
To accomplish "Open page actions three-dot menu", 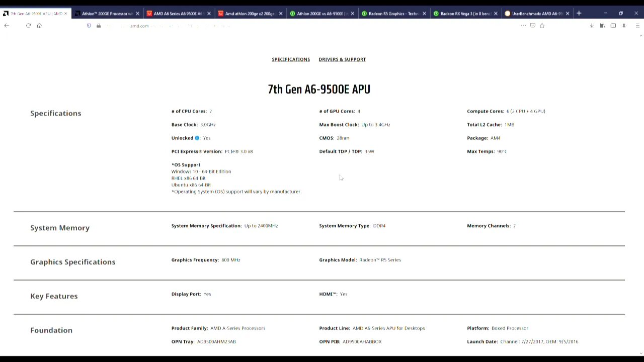I will pos(523,26).
